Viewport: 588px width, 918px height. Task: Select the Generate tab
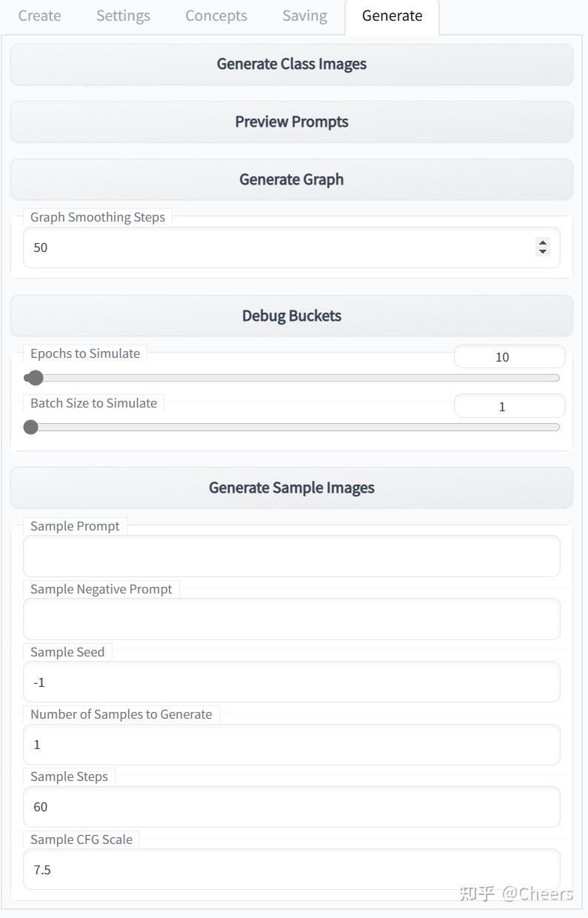[392, 16]
